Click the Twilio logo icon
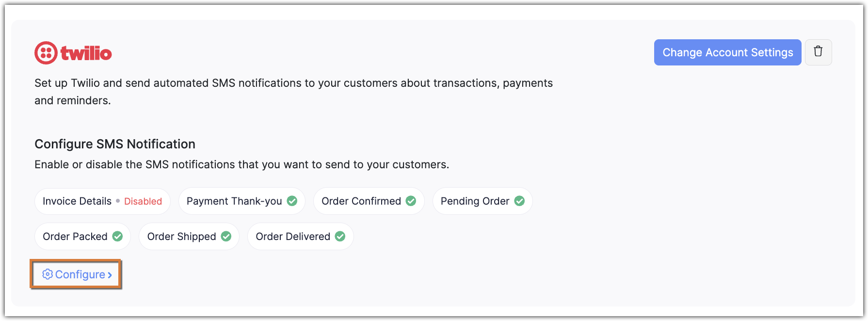This screenshot has width=868, height=321. 46,53
